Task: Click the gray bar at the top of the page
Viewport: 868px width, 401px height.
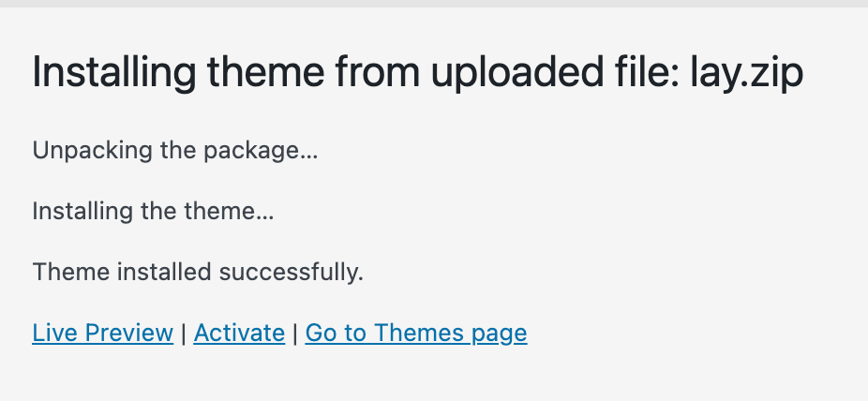Action: coord(434,4)
